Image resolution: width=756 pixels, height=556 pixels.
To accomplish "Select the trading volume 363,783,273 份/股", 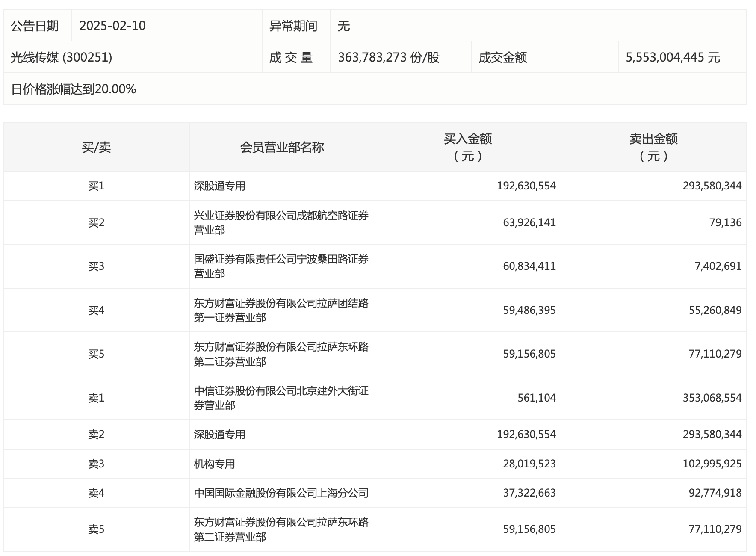I will click(x=388, y=57).
